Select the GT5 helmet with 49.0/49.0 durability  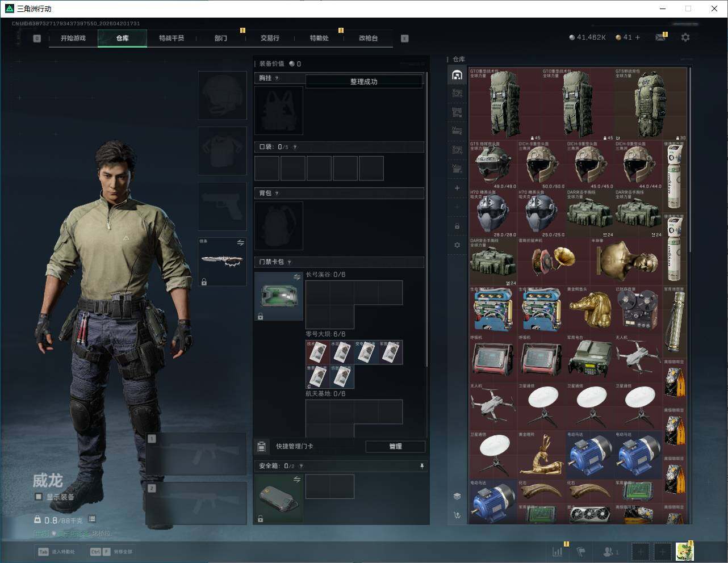(x=493, y=165)
